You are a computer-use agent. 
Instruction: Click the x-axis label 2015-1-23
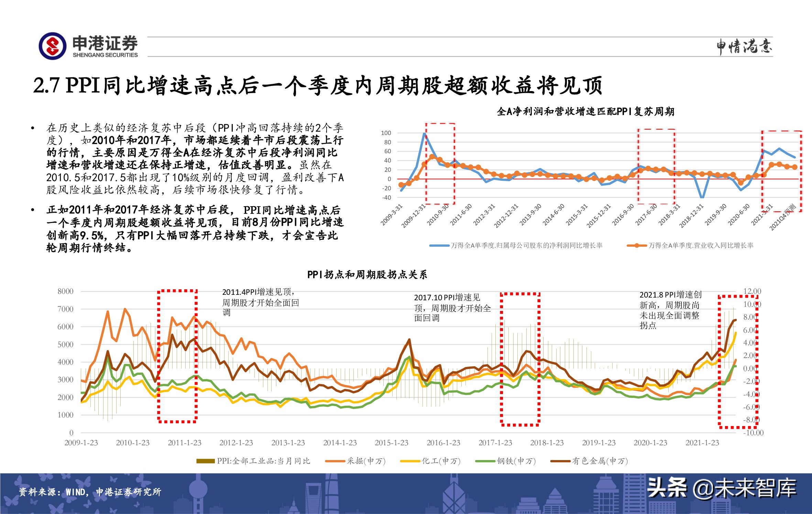[x=392, y=443]
